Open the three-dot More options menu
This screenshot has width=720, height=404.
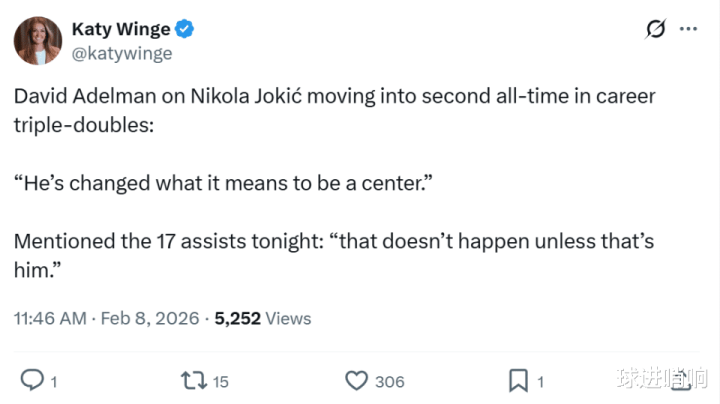pyautogui.click(x=688, y=29)
